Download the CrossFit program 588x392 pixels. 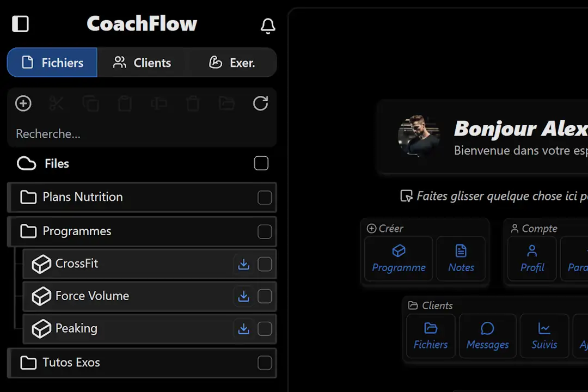[x=243, y=264]
